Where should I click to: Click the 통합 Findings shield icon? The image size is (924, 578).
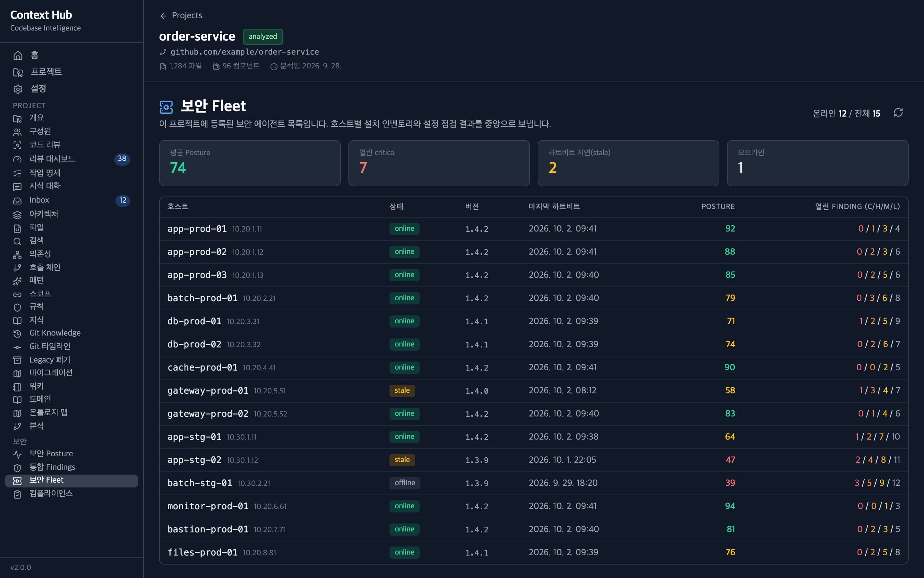pyautogui.click(x=17, y=468)
